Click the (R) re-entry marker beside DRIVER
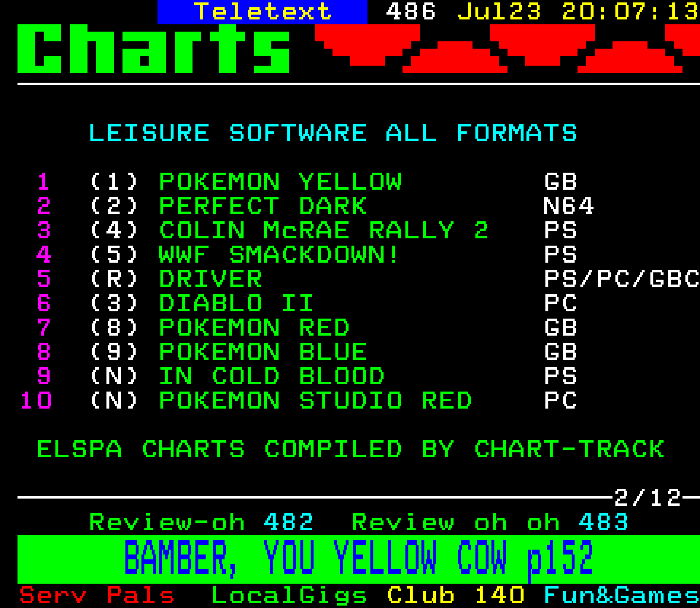Viewport: 700px width, 608px height. 114,279
